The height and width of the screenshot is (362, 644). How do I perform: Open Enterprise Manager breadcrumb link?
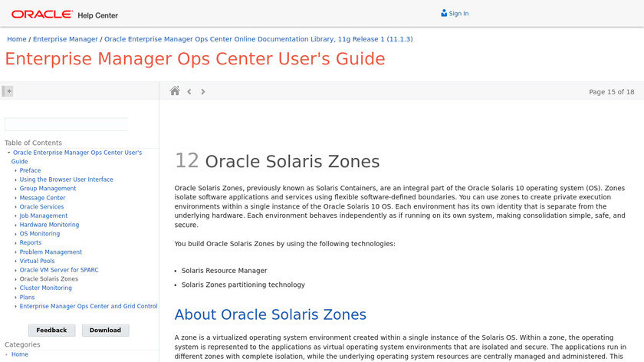click(65, 39)
